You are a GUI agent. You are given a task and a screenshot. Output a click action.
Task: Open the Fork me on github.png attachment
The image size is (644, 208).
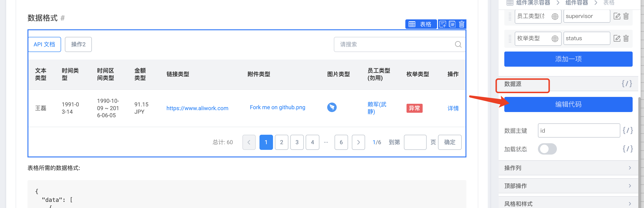277,107
